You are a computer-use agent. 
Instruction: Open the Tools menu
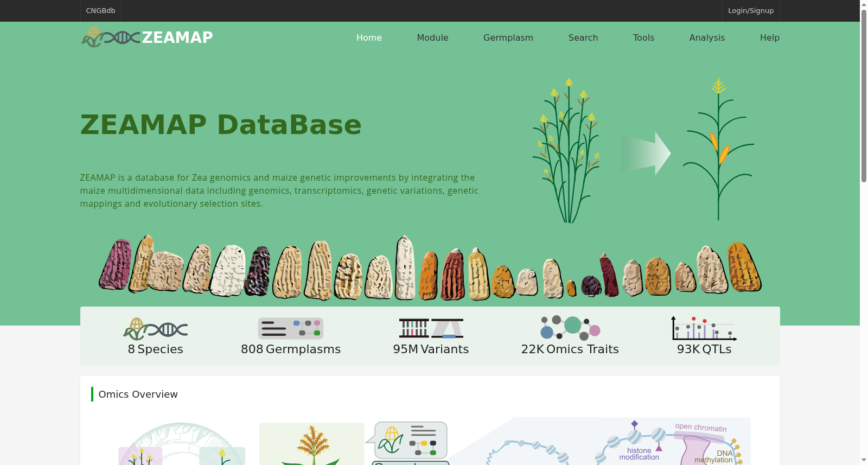[643, 37]
